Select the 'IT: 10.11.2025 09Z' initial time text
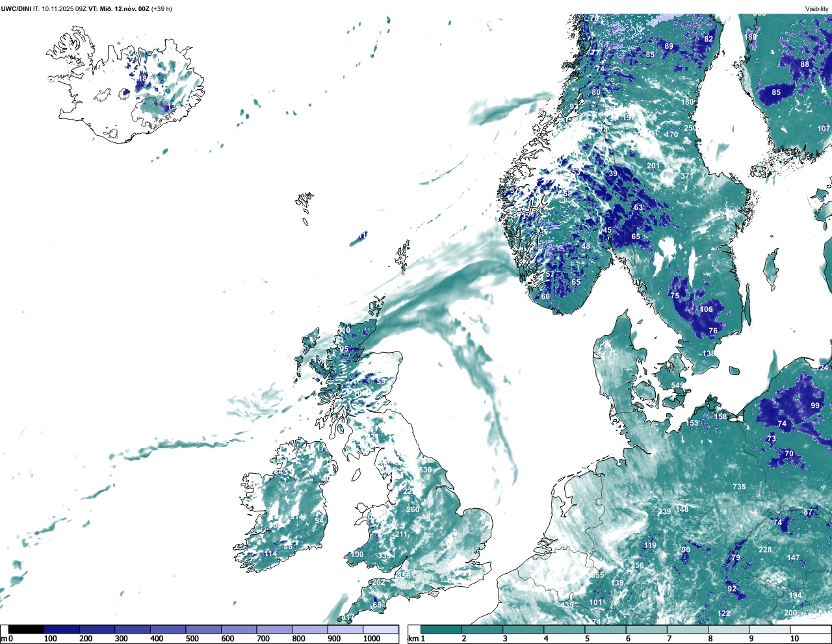The width and height of the screenshot is (832, 644). pos(60,9)
